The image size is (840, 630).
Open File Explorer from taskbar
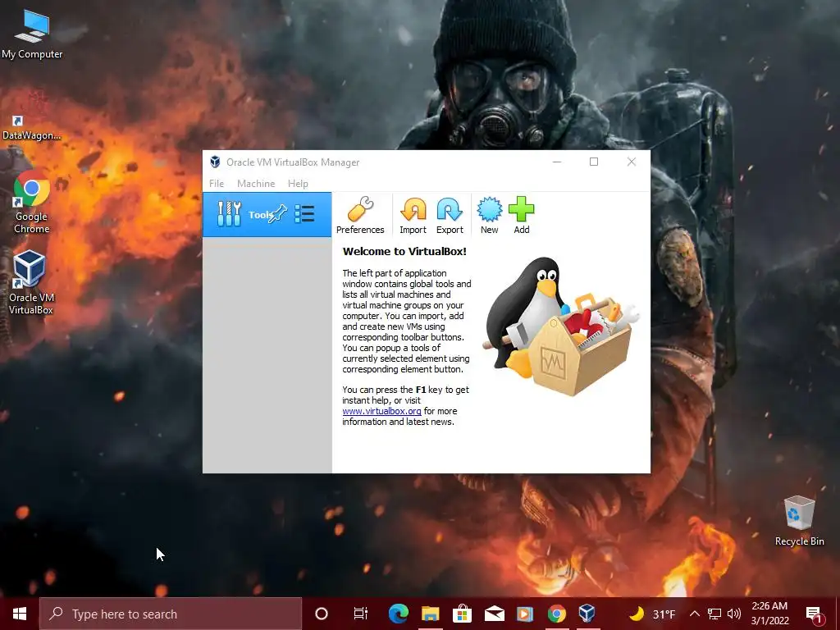tap(430, 614)
